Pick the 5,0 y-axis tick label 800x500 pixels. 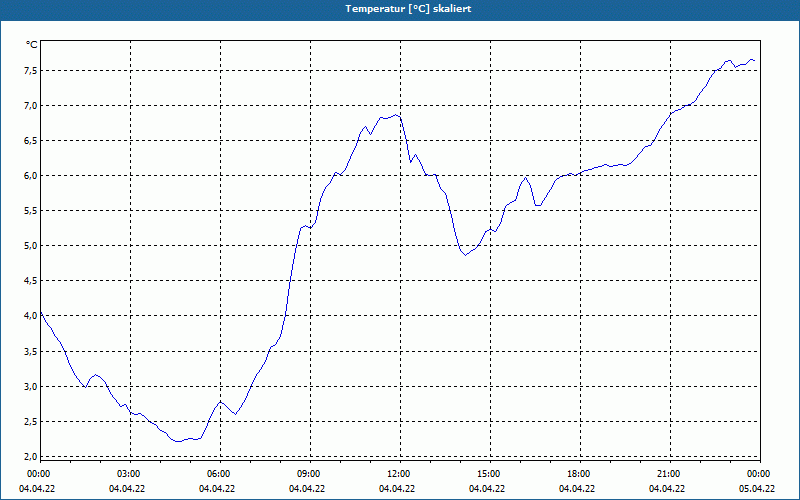pyautogui.click(x=31, y=246)
